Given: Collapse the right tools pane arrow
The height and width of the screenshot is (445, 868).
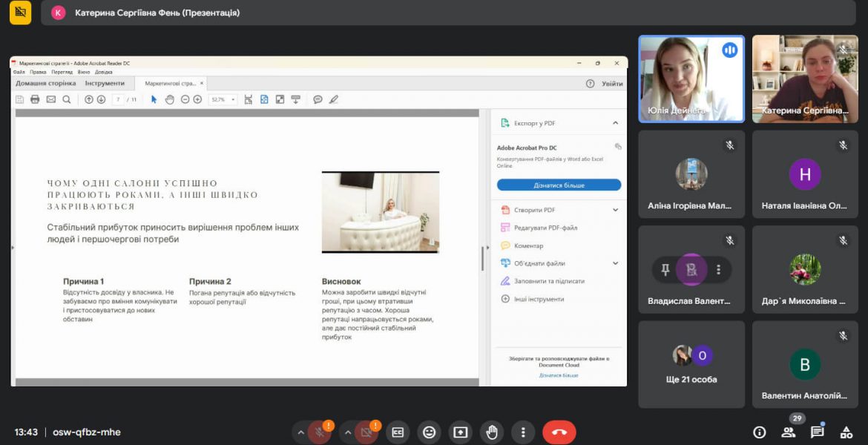Looking at the screenshot, I should click(x=487, y=248).
